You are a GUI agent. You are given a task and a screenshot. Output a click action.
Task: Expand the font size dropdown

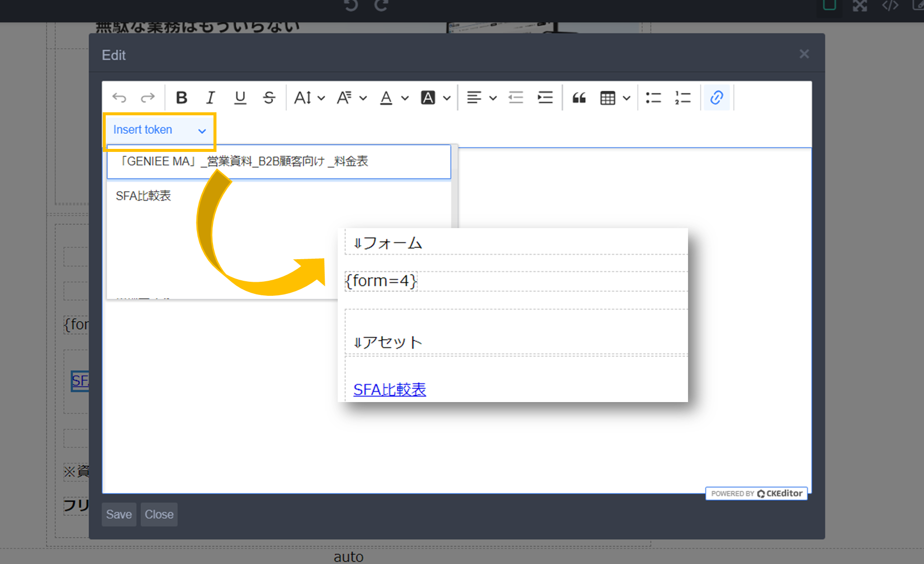click(309, 98)
